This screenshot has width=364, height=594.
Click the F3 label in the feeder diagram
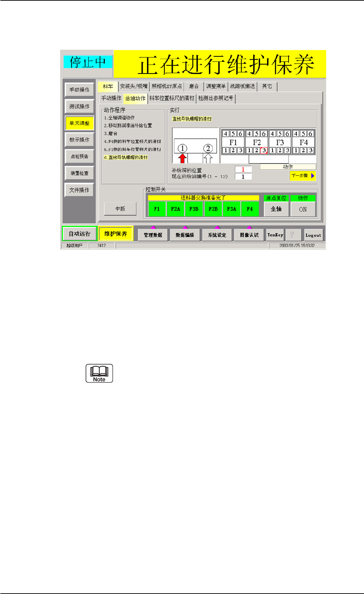point(280,142)
